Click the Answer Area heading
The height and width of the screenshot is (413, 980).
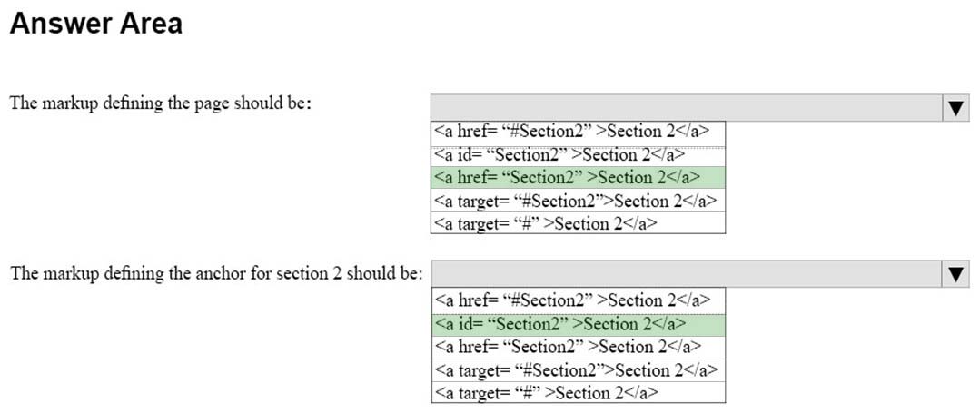(x=96, y=24)
